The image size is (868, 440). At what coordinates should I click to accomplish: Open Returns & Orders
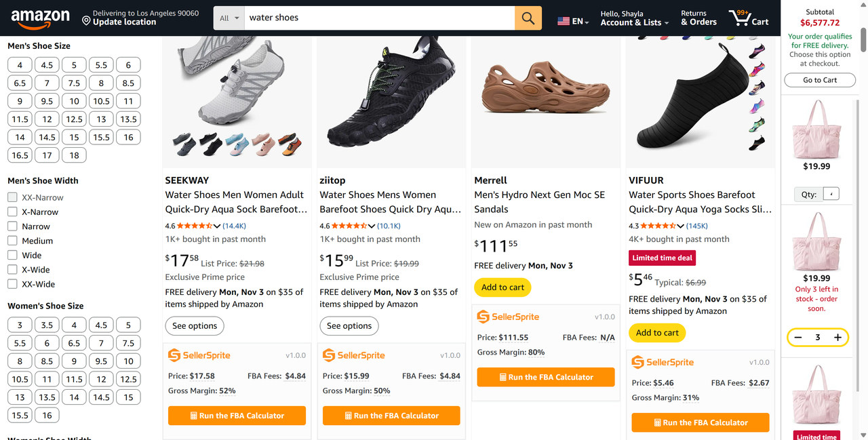pyautogui.click(x=698, y=18)
